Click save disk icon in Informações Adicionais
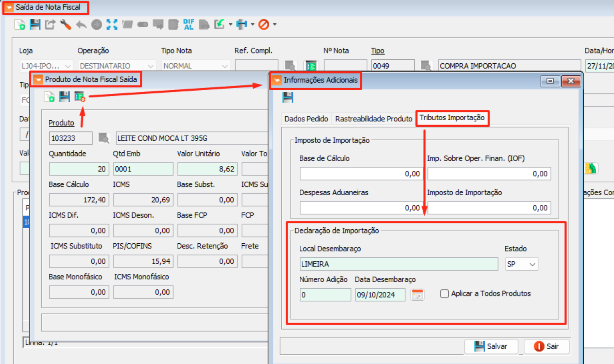Viewport: 614px width, 364px height. pyautogui.click(x=287, y=97)
